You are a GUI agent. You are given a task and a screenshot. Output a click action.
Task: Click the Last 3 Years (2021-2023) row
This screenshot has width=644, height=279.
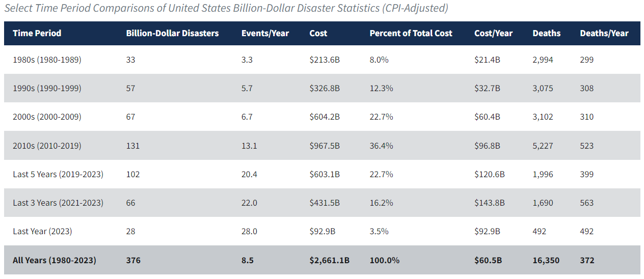tap(58, 203)
